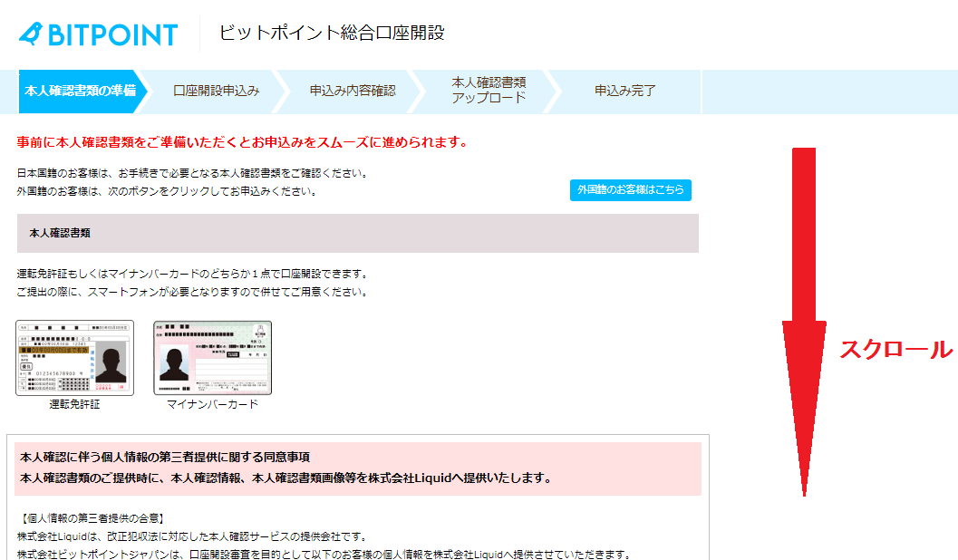This screenshot has height=560, width=958.
Task: Go to the 口座開設申込み step
Action: 216,91
